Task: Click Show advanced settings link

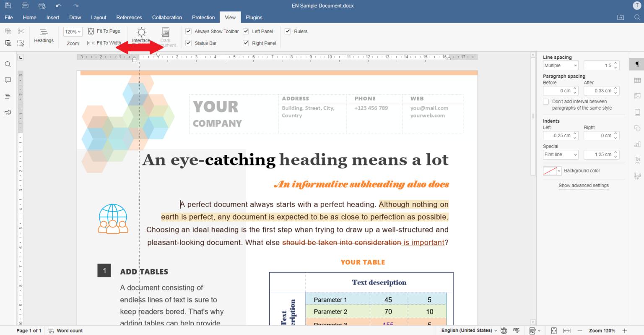Action: (x=584, y=186)
